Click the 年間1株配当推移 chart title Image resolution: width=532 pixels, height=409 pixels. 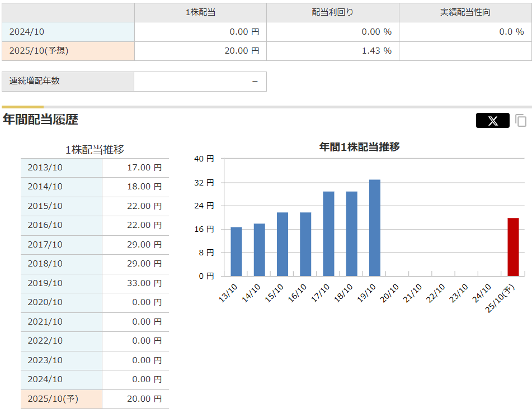point(359,147)
